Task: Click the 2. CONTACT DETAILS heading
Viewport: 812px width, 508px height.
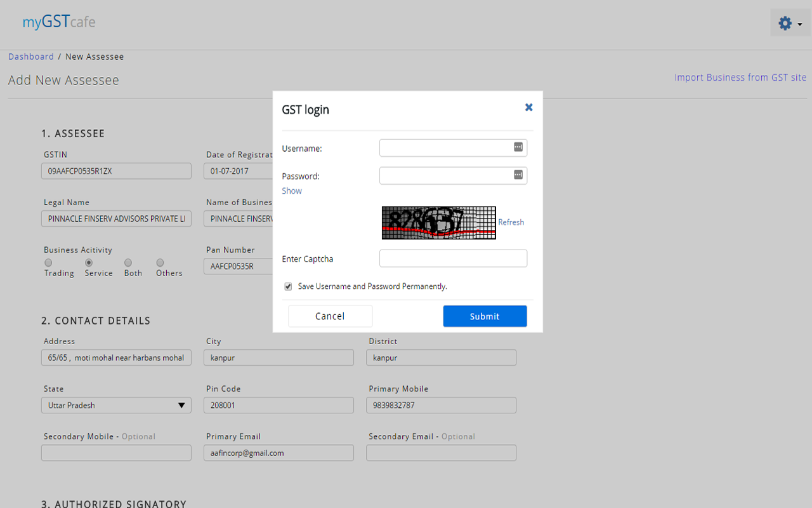Action: click(x=96, y=321)
